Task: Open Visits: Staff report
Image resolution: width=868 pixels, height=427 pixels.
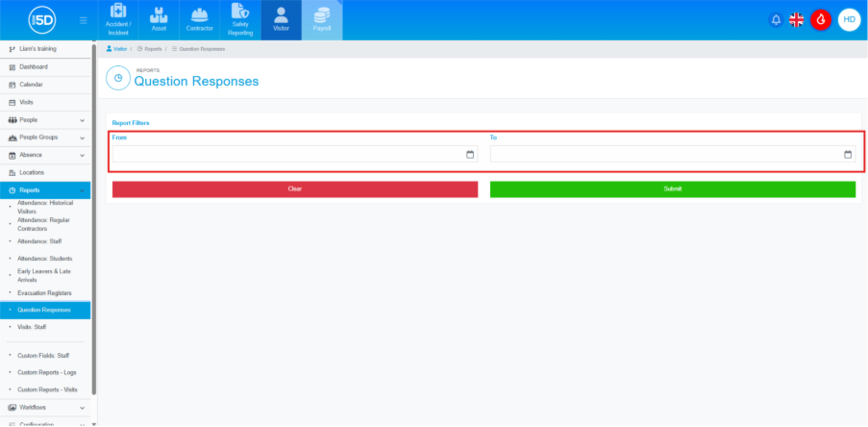Action: [32, 327]
